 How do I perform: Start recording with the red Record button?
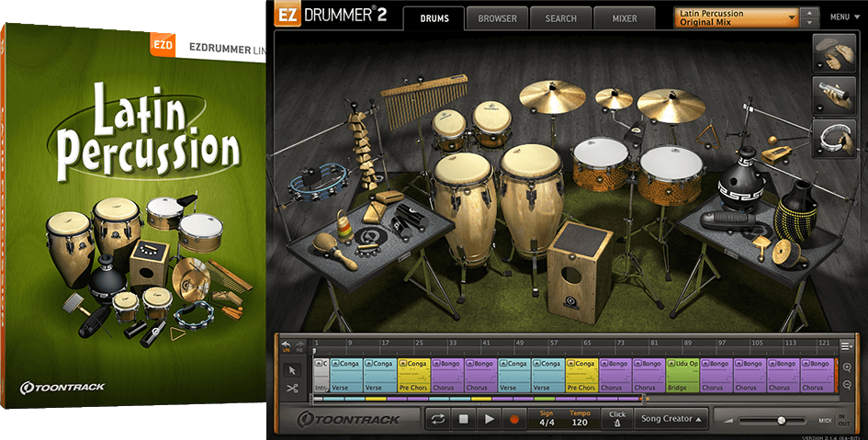(514, 419)
